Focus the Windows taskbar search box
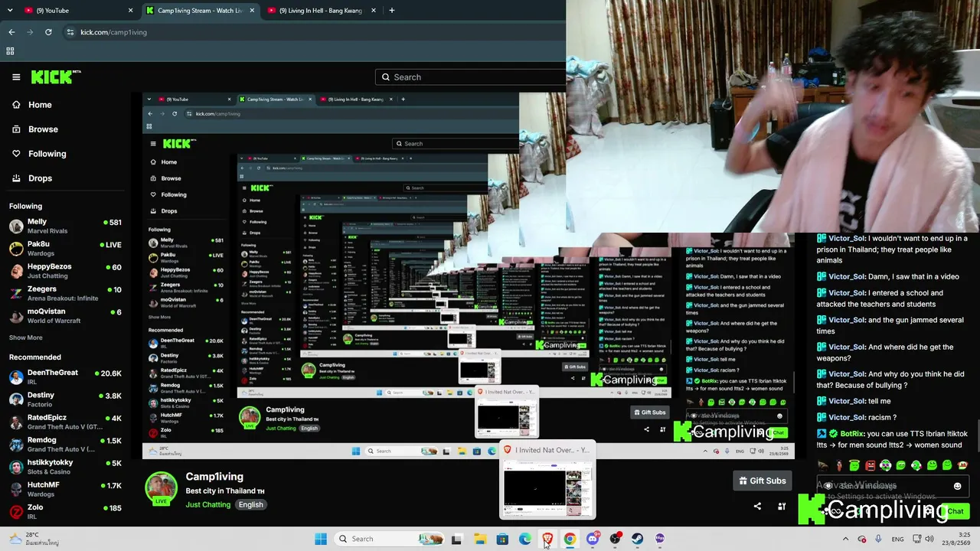This screenshot has height=551, width=980. click(x=390, y=539)
